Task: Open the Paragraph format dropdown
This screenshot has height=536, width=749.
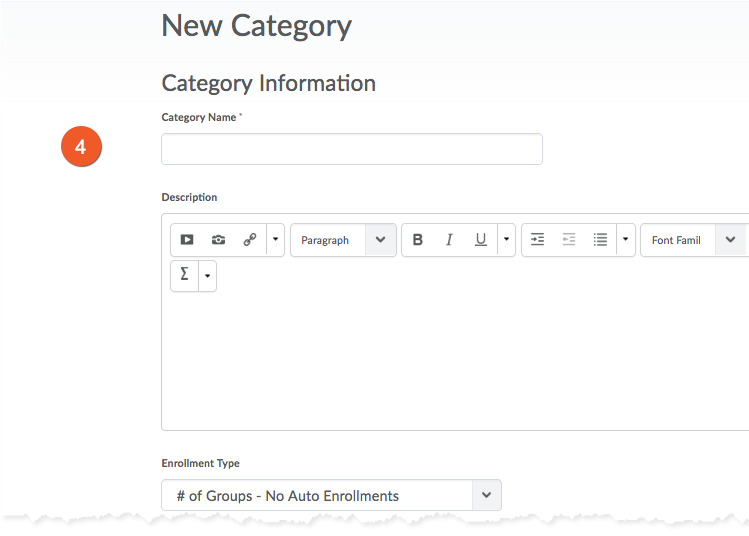Action: click(x=343, y=240)
